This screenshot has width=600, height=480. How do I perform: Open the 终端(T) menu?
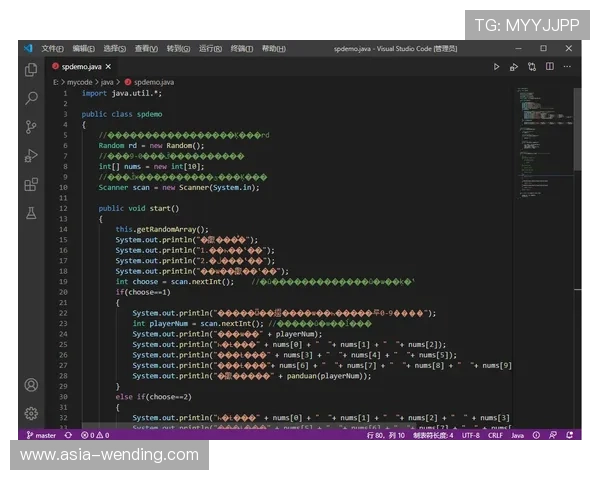(x=242, y=48)
